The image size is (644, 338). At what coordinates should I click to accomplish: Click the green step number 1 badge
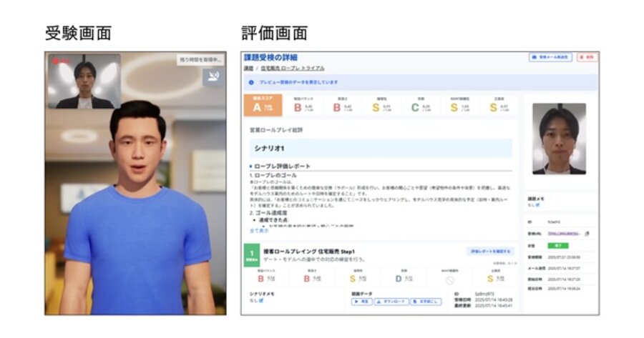(252, 255)
